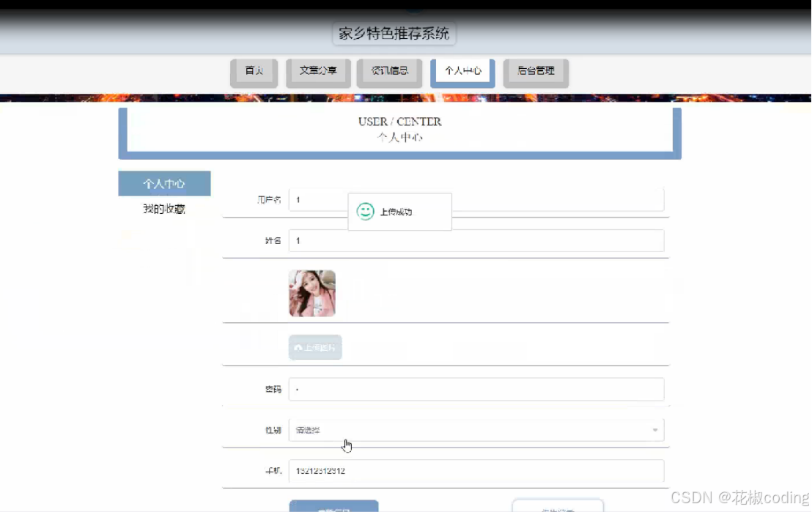Click the USER / CENTER heading
Viewport: 812px width, 512px height.
(400, 122)
